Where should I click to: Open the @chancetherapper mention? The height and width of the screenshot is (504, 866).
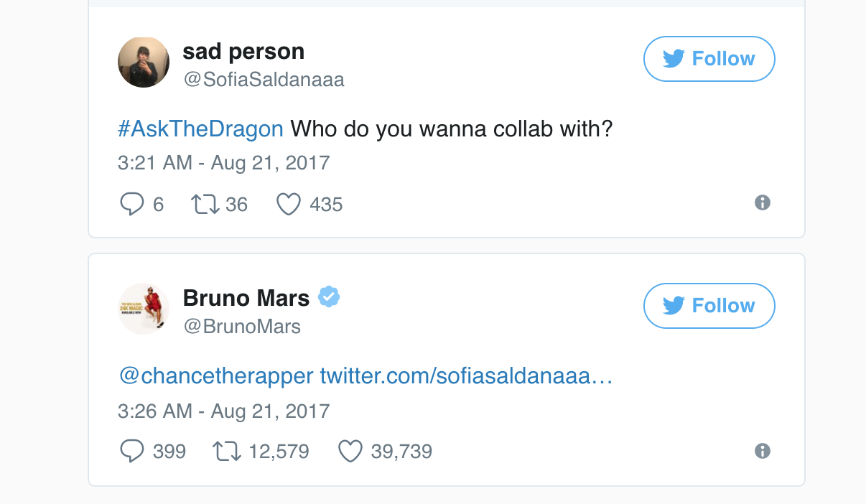[216, 376]
